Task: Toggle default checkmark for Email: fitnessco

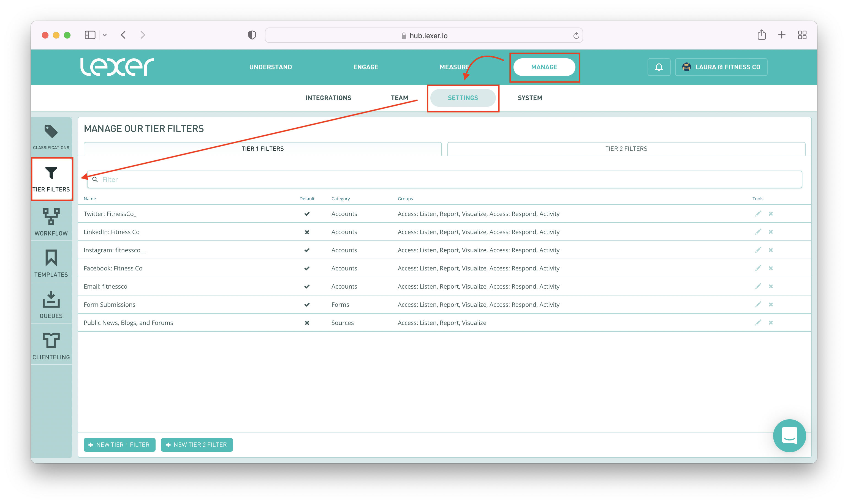Action: (x=306, y=286)
